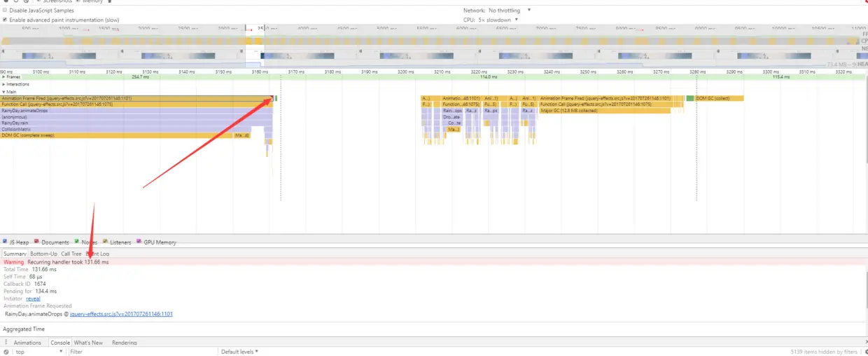Screen dimensions: 868x356
Task: Toggle the Documents counter checkbox
Action: click(37, 242)
